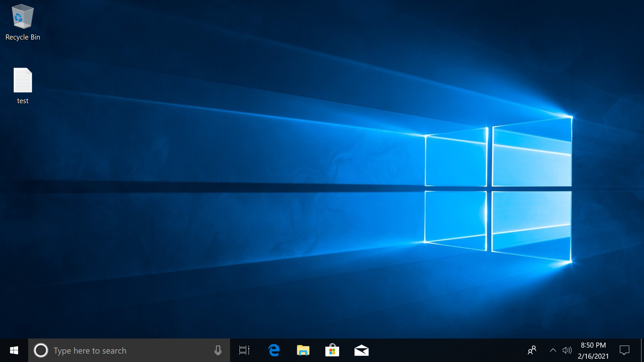The width and height of the screenshot is (644, 362).
Task: Open Task View from the taskbar
Action: click(244, 350)
